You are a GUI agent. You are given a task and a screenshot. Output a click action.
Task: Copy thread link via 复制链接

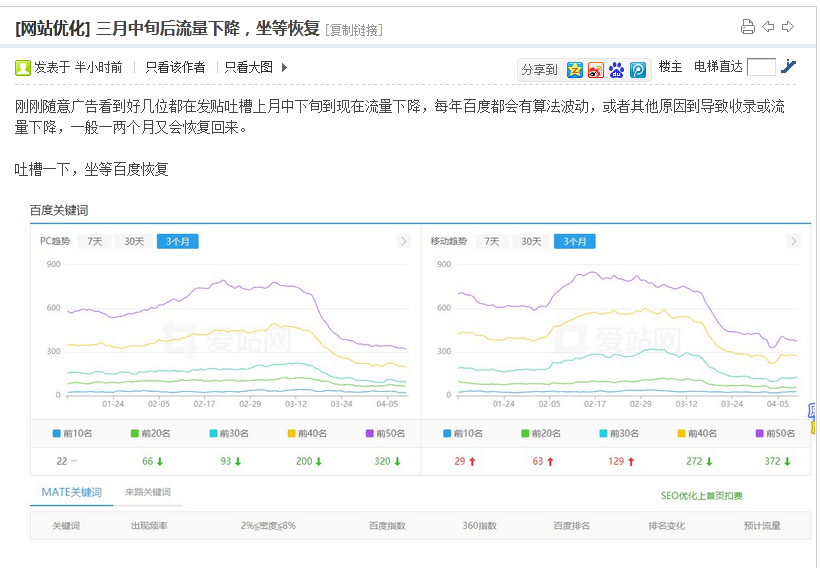(354, 30)
